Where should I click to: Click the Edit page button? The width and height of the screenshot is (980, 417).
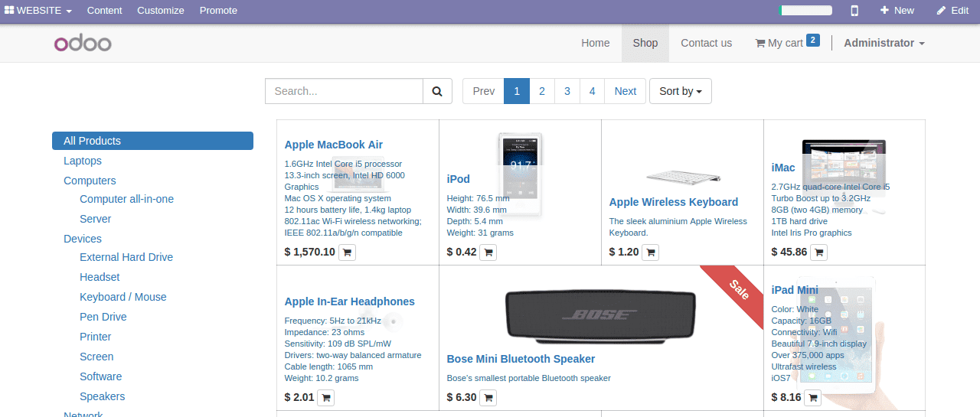[952, 11]
